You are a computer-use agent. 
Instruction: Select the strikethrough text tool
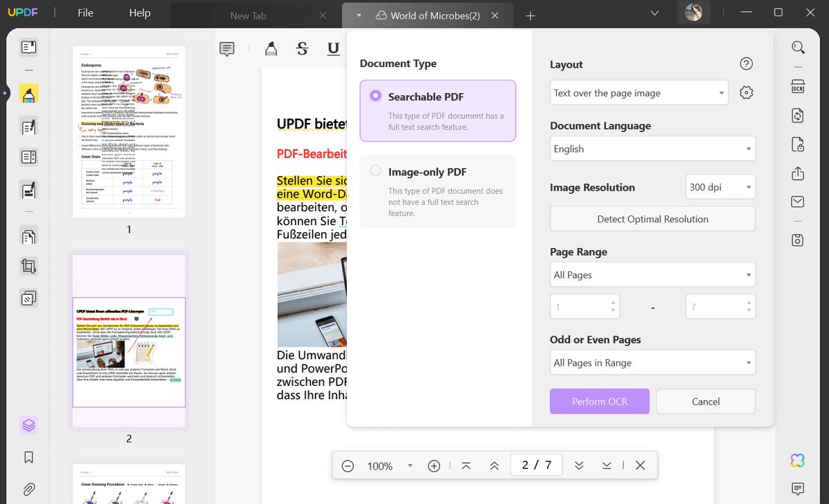tap(302, 48)
